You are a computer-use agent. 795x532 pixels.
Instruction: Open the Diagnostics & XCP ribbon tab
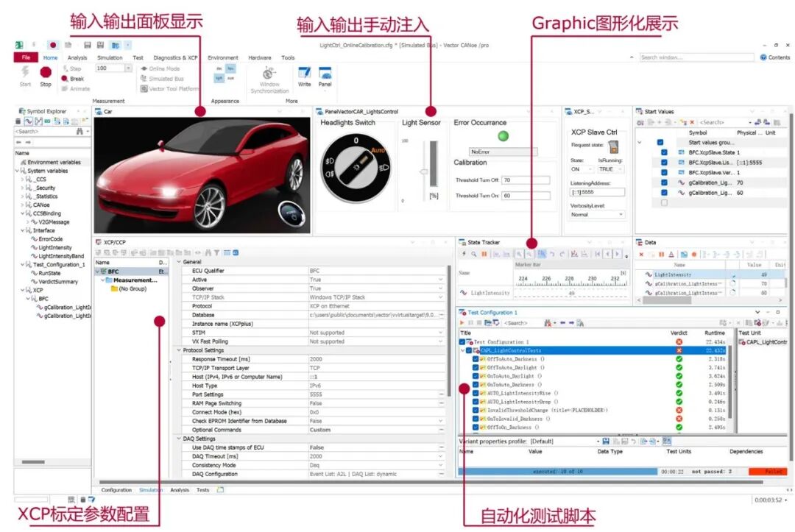click(175, 57)
